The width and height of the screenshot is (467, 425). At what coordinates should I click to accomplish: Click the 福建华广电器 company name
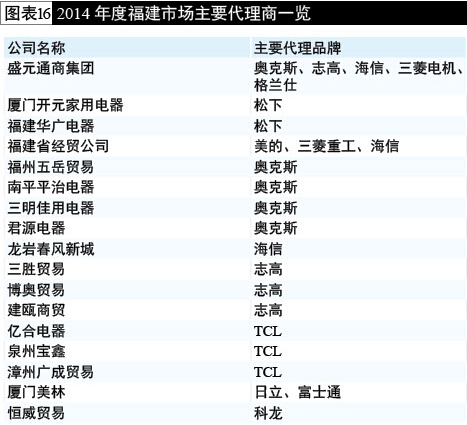(x=51, y=126)
